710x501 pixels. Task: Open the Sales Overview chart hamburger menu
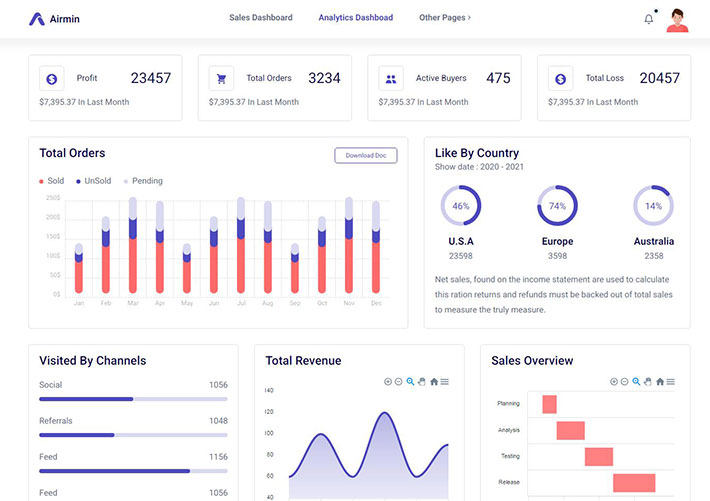671,382
